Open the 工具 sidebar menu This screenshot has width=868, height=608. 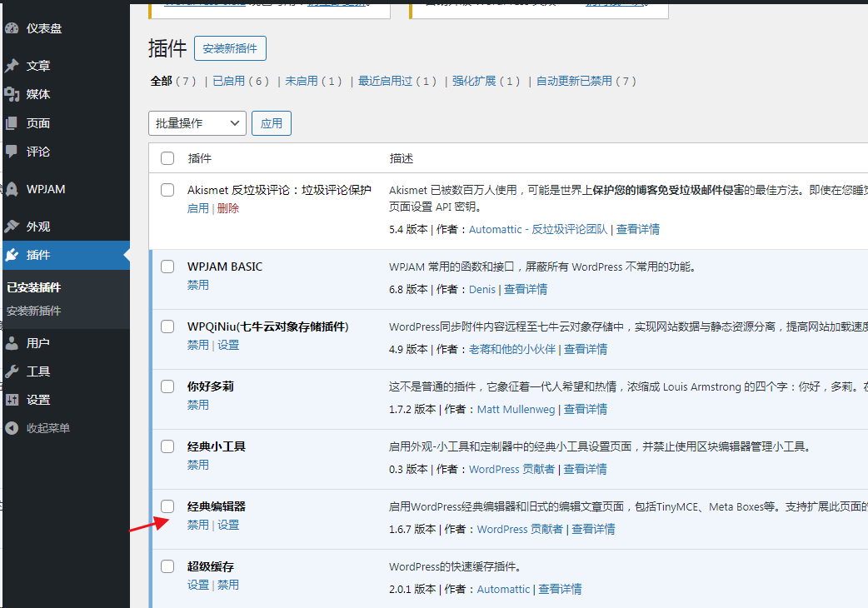click(x=38, y=371)
